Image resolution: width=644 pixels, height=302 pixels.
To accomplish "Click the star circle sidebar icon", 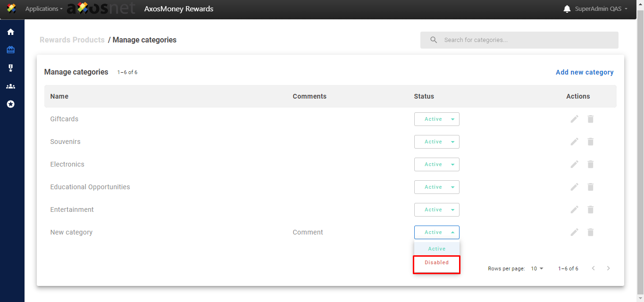I will [10, 104].
